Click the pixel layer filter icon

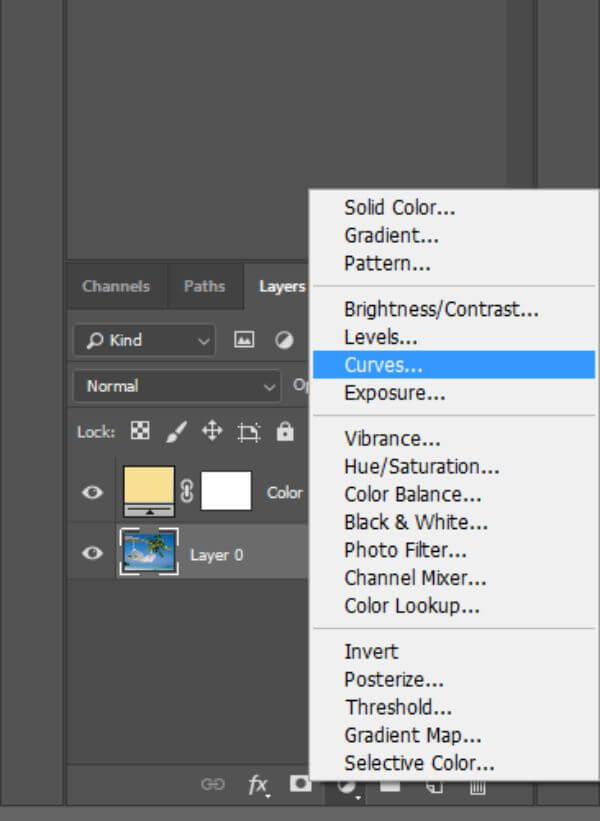click(x=244, y=340)
